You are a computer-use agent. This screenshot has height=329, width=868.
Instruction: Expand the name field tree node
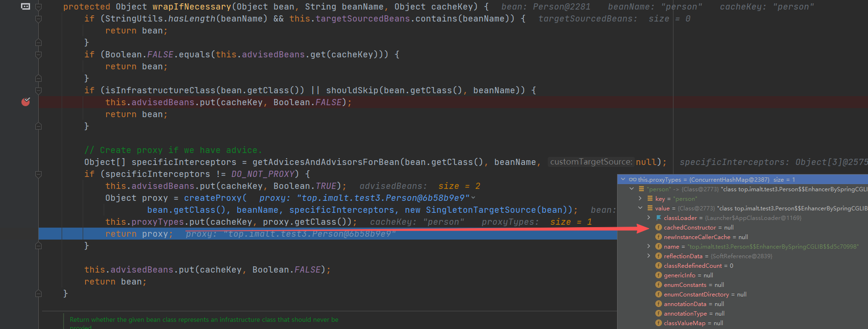click(x=649, y=247)
